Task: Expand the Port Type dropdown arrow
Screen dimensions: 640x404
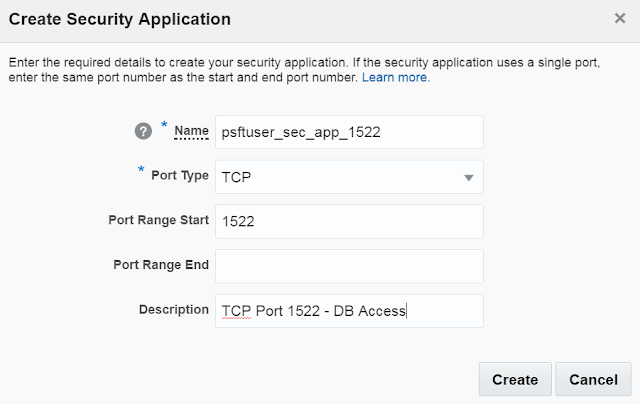Action: click(468, 177)
